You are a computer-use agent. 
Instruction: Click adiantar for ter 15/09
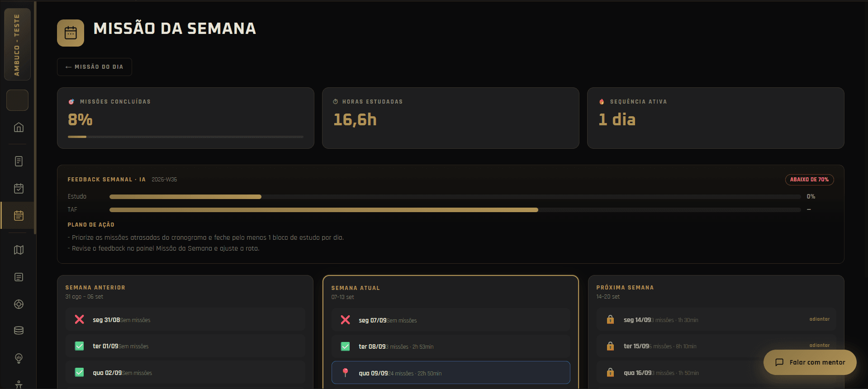coord(820,346)
